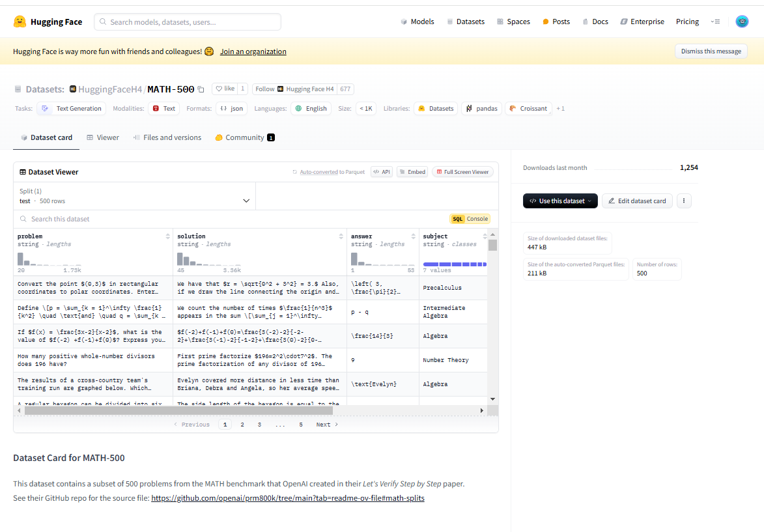Open the SQL Console
This screenshot has height=532, width=764.
click(x=470, y=219)
